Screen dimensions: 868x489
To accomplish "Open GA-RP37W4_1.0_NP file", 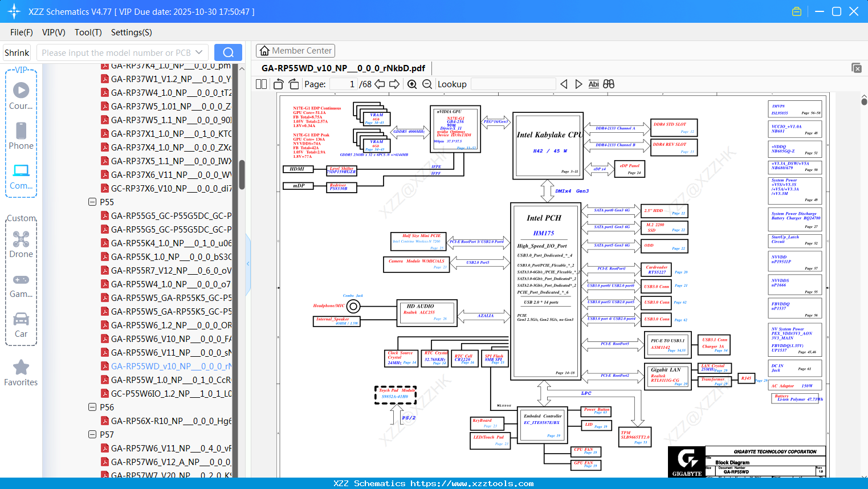I will [x=171, y=92].
